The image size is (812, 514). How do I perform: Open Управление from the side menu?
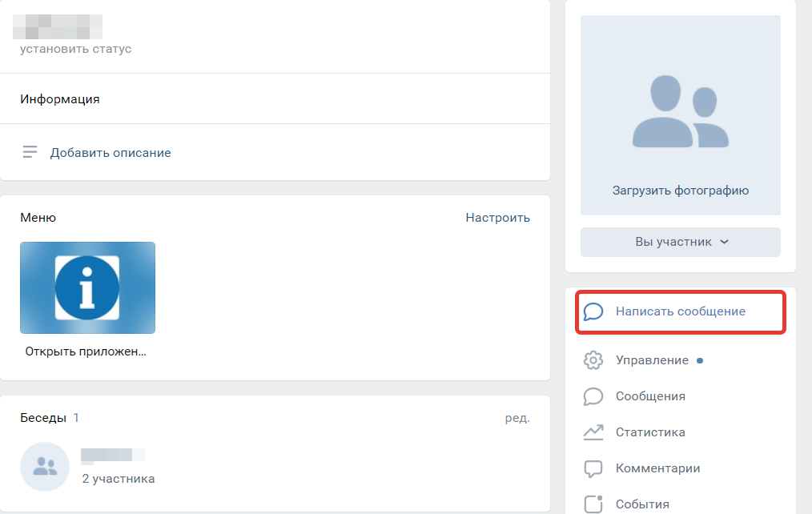652,360
